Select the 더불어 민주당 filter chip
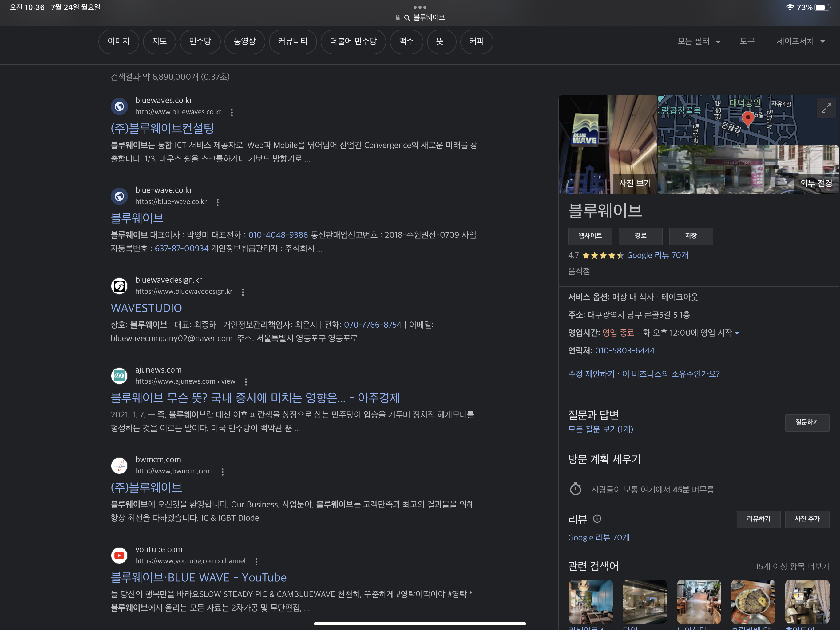Image resolution: width=840 pixels, height=630 pixels. click(x=353, y=42)
